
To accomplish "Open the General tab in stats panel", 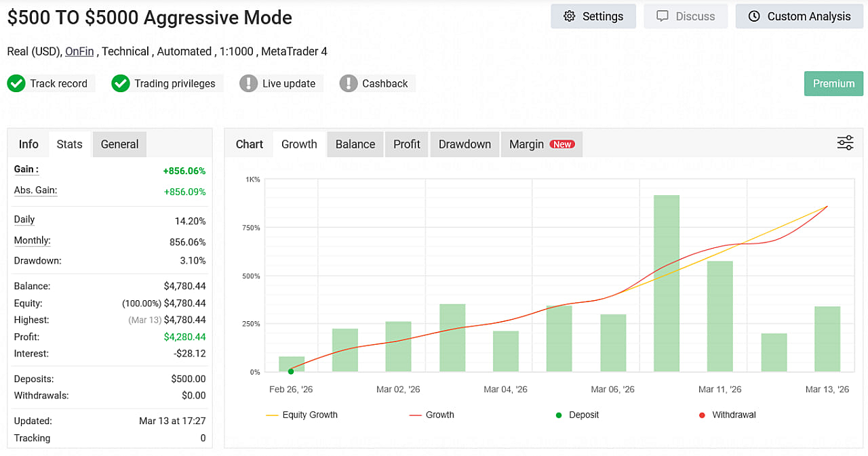I will 119,144.
